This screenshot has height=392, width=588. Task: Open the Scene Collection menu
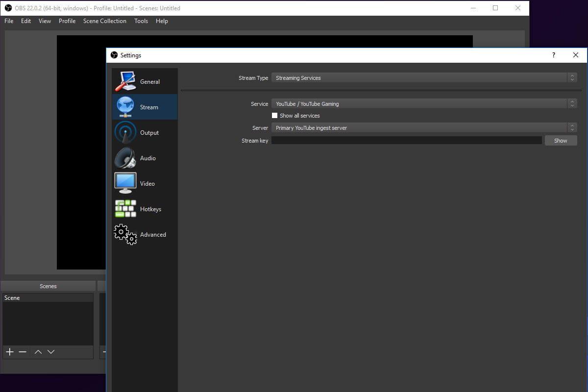[x=104, y=21]
